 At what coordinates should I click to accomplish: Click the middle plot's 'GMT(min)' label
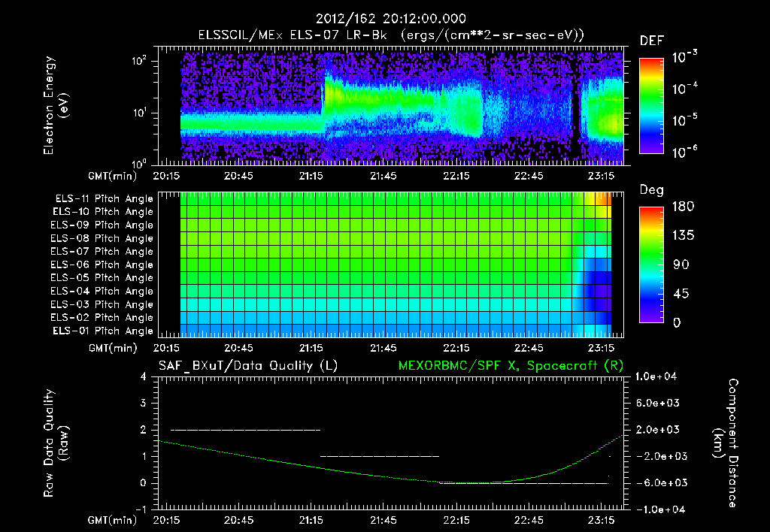(113, 348)
